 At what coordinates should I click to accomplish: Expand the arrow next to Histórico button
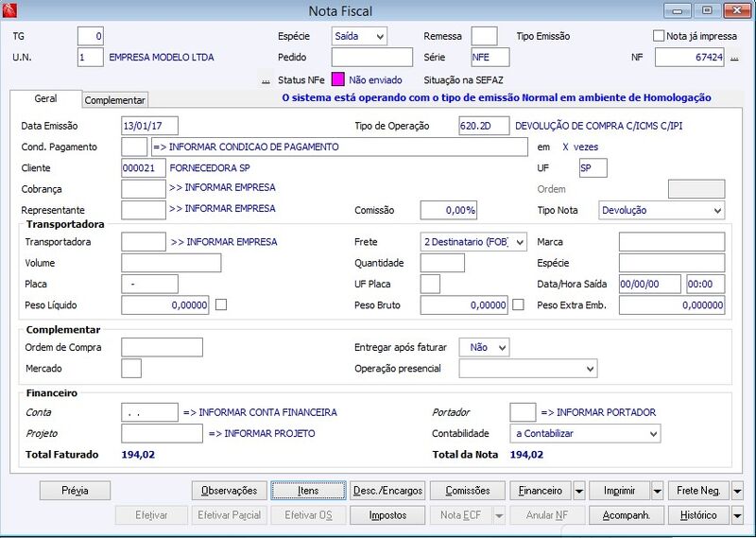tap(737, 515)
